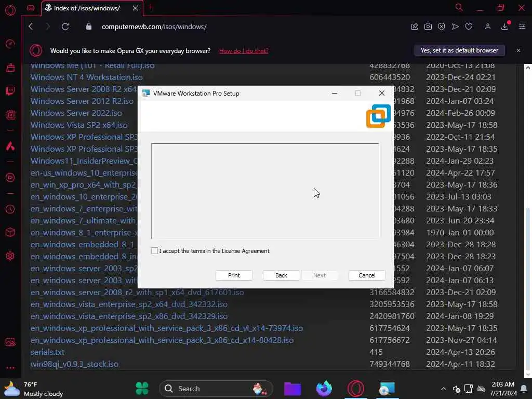Open the sidebar history clock icon

[10, 209]
